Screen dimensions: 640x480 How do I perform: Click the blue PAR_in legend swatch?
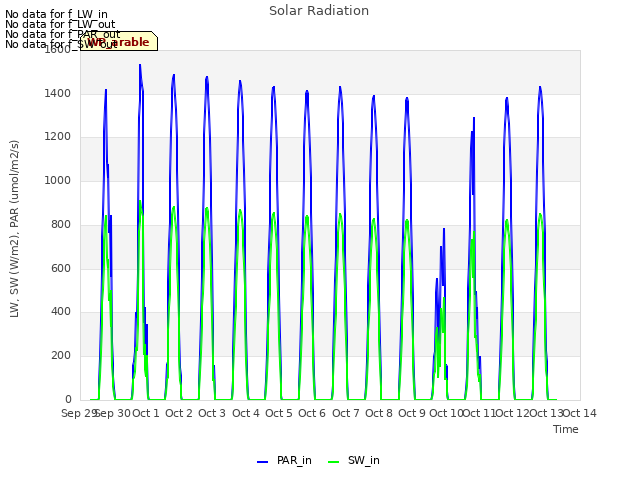pyautogui.click(x=262, y=462)
